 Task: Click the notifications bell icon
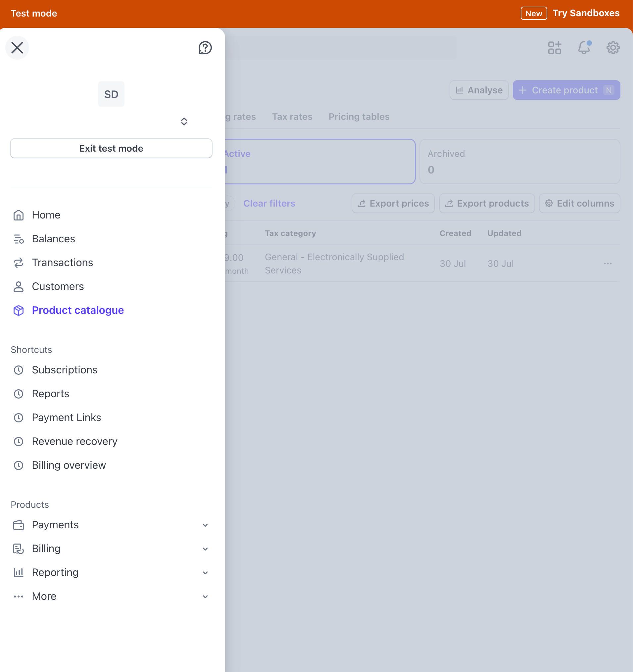[x=584, y=48]
